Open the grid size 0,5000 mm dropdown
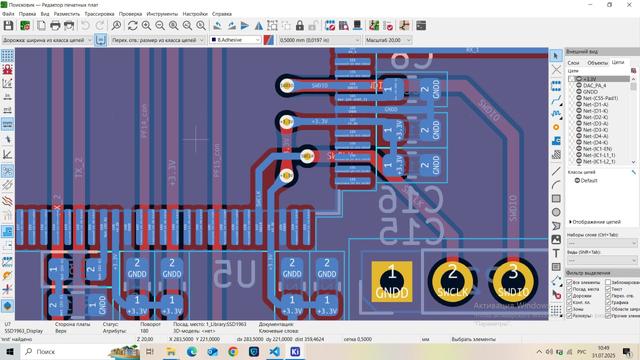The height and width of the screenshot is (360, 640). (x=319, y=40)
